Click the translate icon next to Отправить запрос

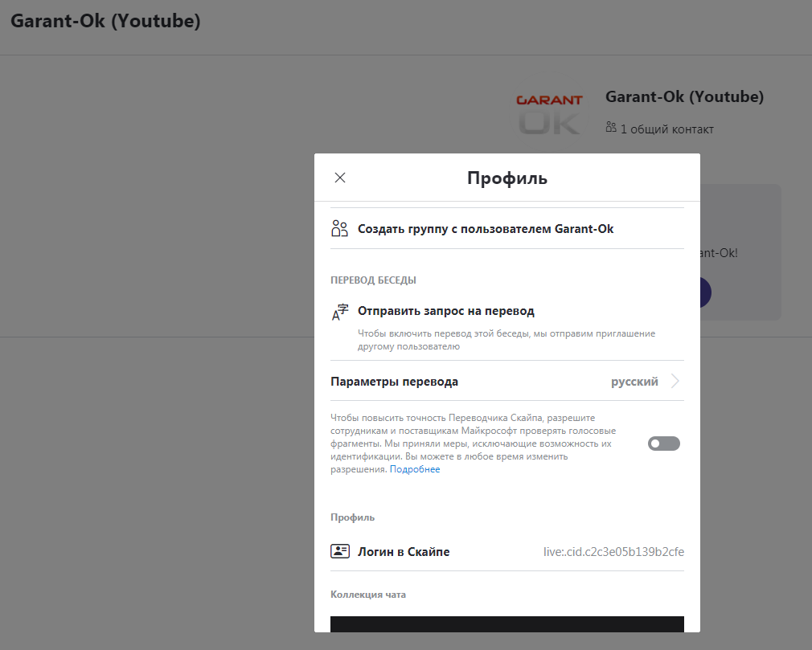(340, 312)
